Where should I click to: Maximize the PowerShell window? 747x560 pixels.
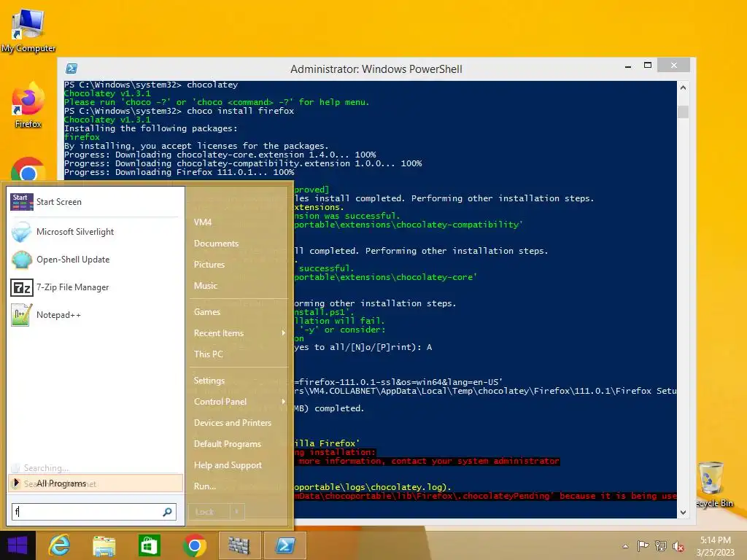648,65
